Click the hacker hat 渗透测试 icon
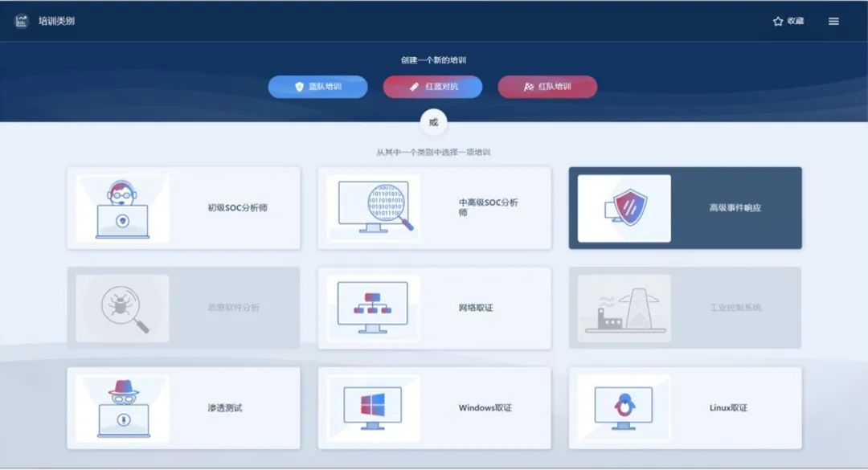Screen dimensions: 868x470 click(x=122, y=408)
